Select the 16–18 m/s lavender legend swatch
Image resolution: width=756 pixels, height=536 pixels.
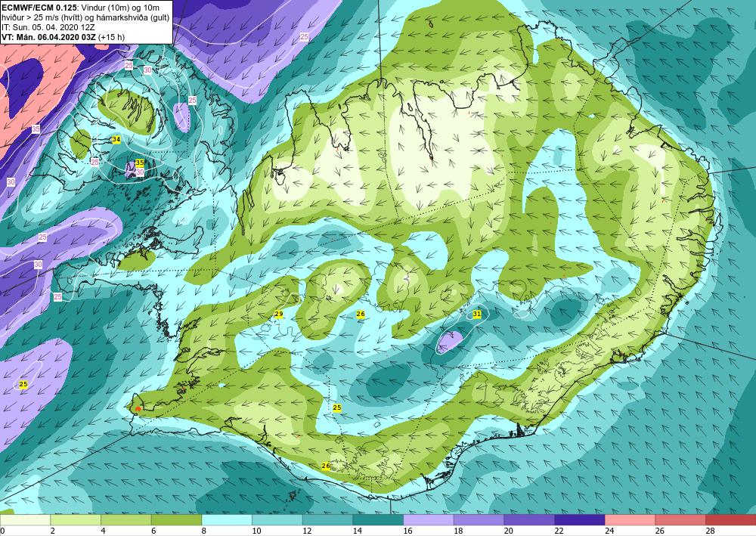pos(428,520)
